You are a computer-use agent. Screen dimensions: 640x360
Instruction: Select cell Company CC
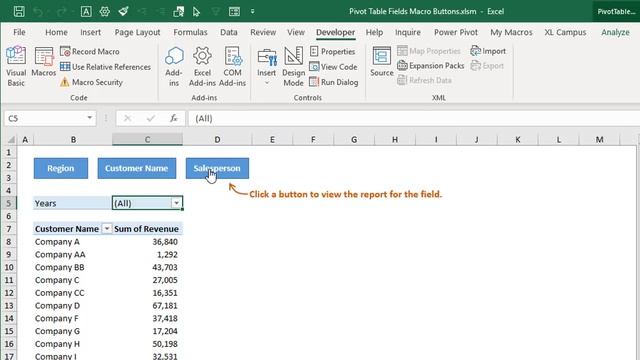tap(73, 293)
